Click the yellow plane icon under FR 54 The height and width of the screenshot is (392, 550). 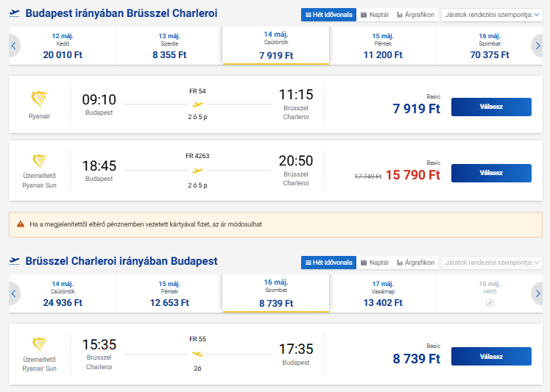tap(197, 104)
